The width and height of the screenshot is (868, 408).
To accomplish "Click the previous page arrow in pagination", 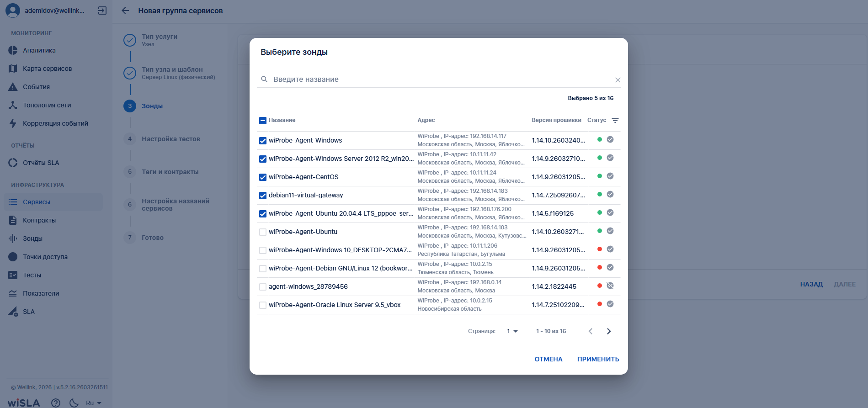I will click(591, 331).
